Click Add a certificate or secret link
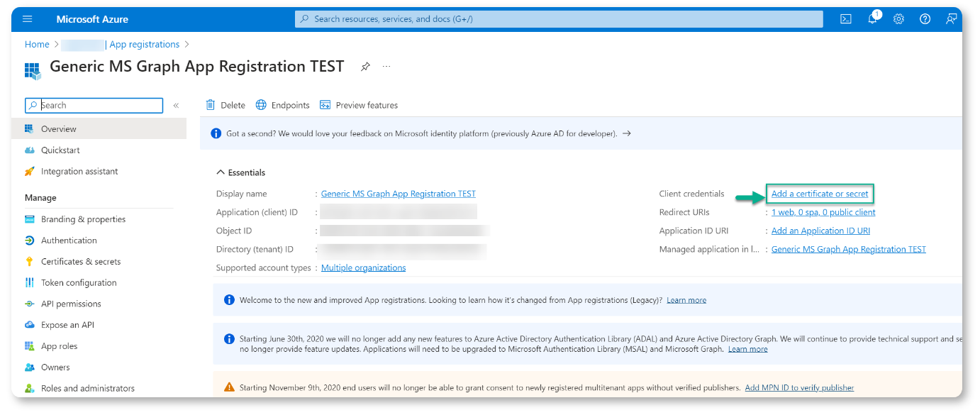Image resolution: width=980 pixels, height=415 pixels. 820,194
